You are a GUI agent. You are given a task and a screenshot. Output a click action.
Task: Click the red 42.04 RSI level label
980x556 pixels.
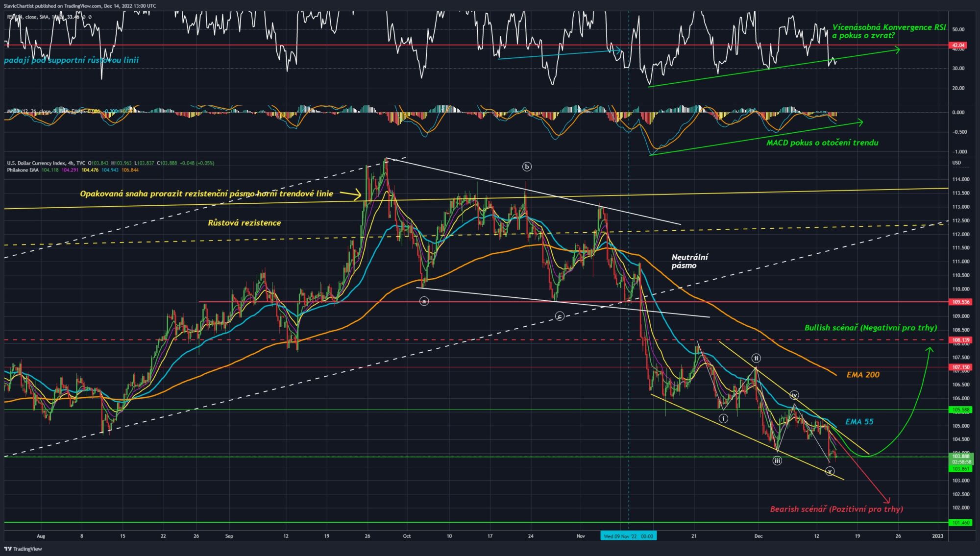pos(958,45)
